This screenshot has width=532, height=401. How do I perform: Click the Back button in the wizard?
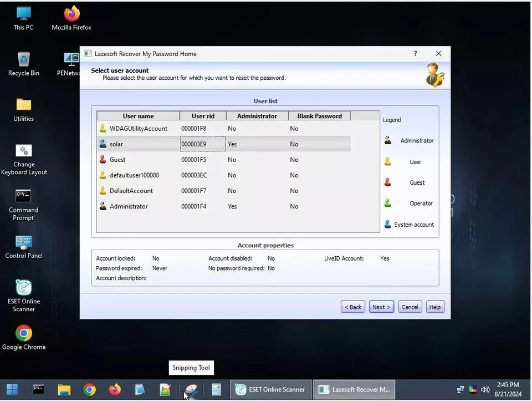pos(352,306)
